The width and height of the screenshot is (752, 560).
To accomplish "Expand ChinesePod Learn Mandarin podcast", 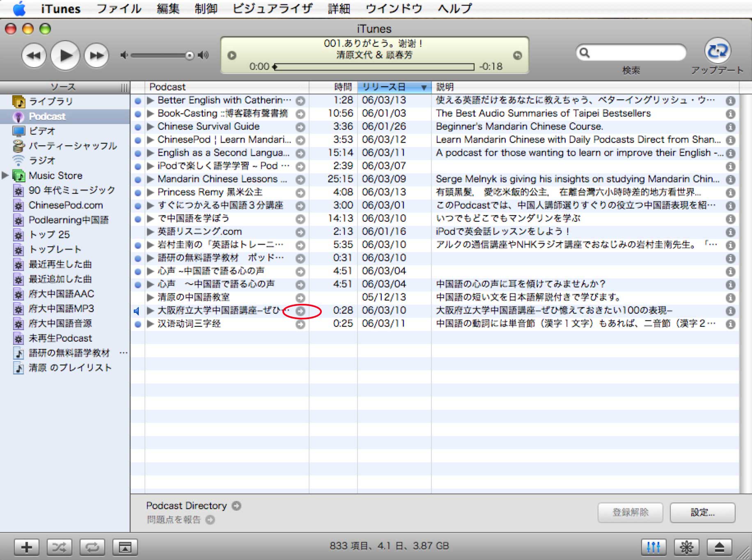I will 151,140.
